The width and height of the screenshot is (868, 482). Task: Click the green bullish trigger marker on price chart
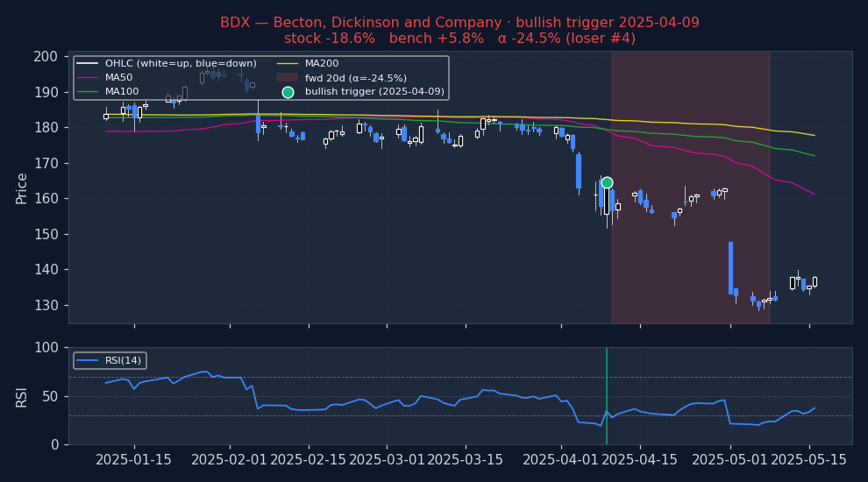coord(607,182)
